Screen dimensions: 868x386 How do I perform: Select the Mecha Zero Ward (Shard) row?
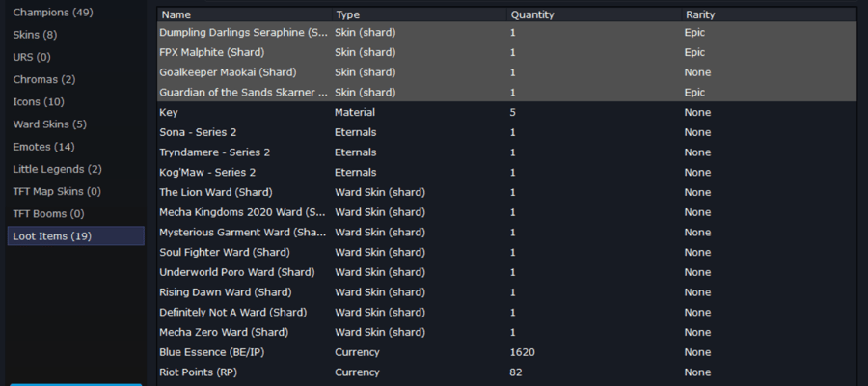(507, 332)
